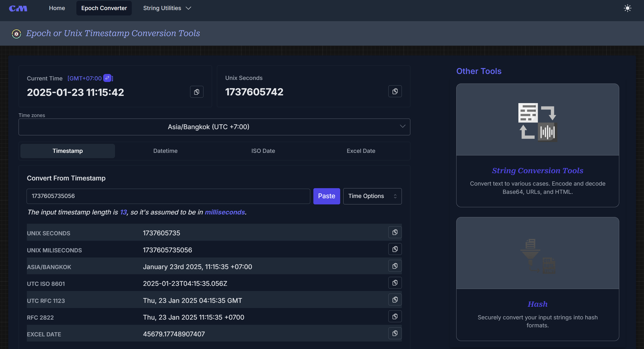The height and width of the screenshot is (349, 644).
Task: Click the [GMT+07:00 timezone label
Action: (85, 78)
